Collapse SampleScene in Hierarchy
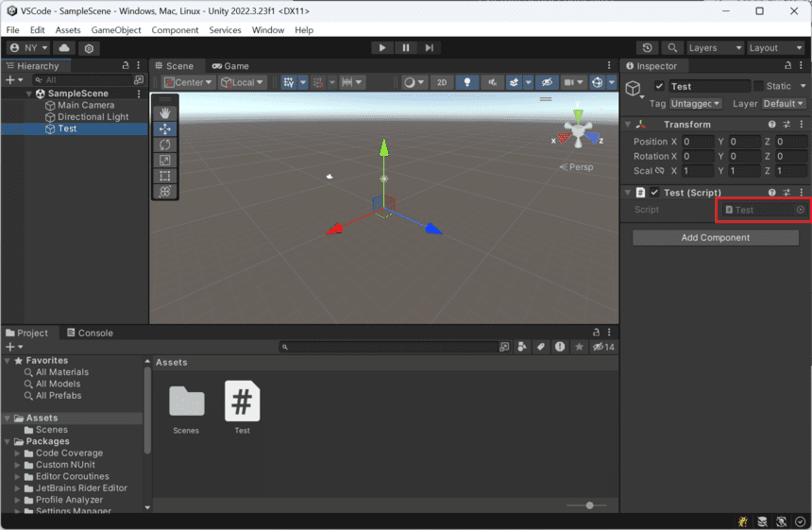This screenshot has width=812, height=530. pyautogui.click(x=29, y=94)
